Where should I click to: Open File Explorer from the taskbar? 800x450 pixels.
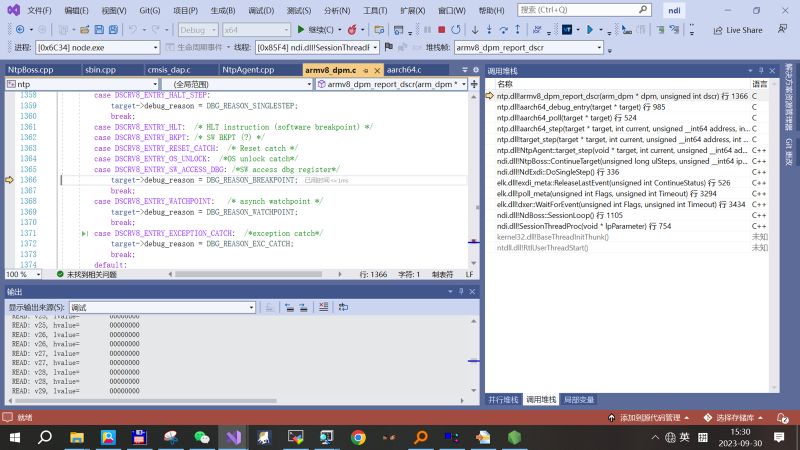(x=77, y=437)
